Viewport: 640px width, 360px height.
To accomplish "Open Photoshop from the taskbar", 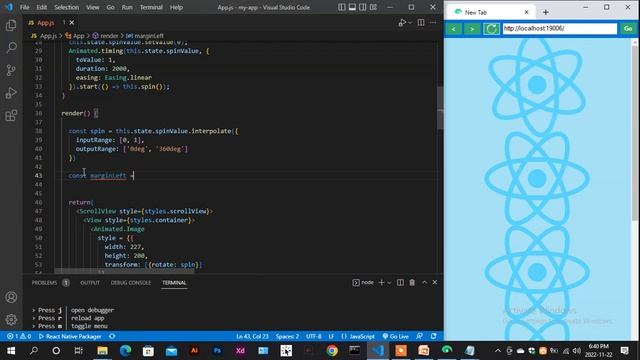I will point(218,351).
